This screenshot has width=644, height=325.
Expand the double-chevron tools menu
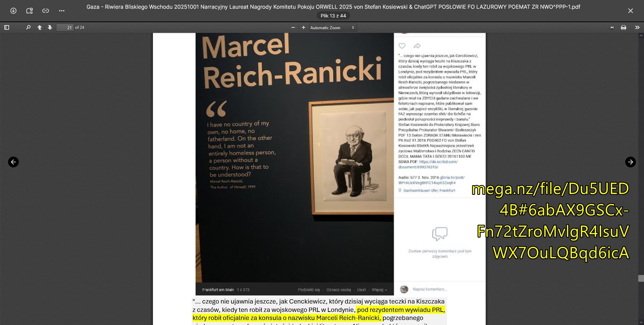637,28
